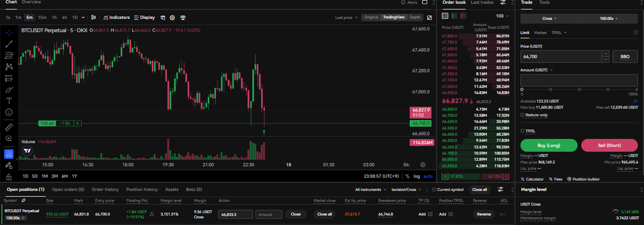Open the 100.00x leverage selector
The height and width of the screenshot is (225, 644).
[608, 18]
